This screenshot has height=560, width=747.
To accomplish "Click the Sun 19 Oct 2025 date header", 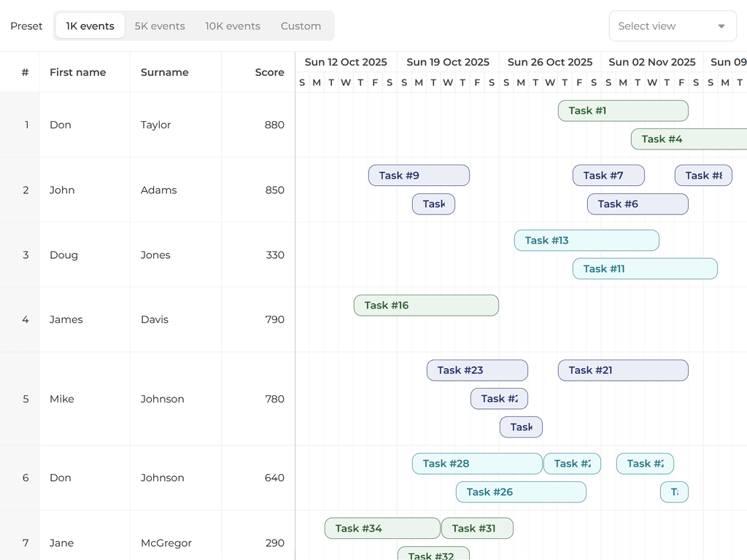I will (448, 62).
